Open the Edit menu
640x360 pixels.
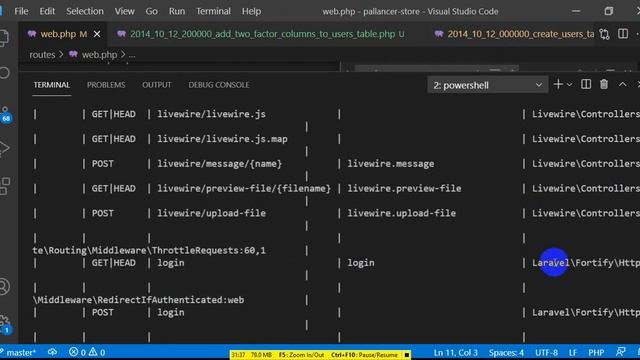pos(47,11)
